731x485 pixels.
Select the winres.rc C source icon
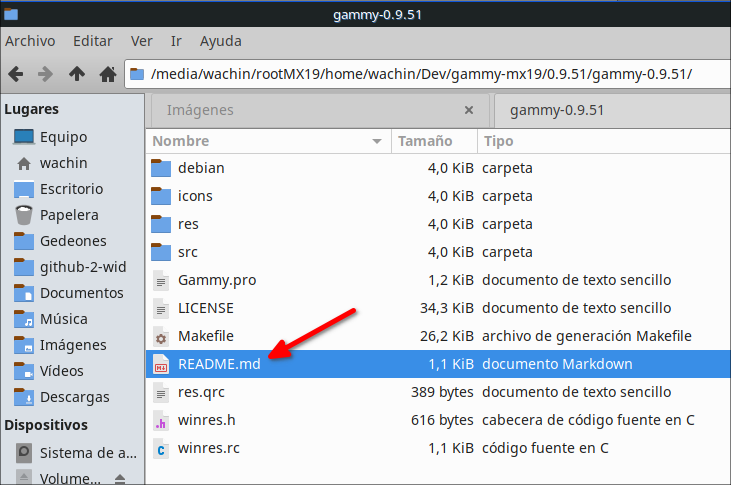click(x=161, y=448)
